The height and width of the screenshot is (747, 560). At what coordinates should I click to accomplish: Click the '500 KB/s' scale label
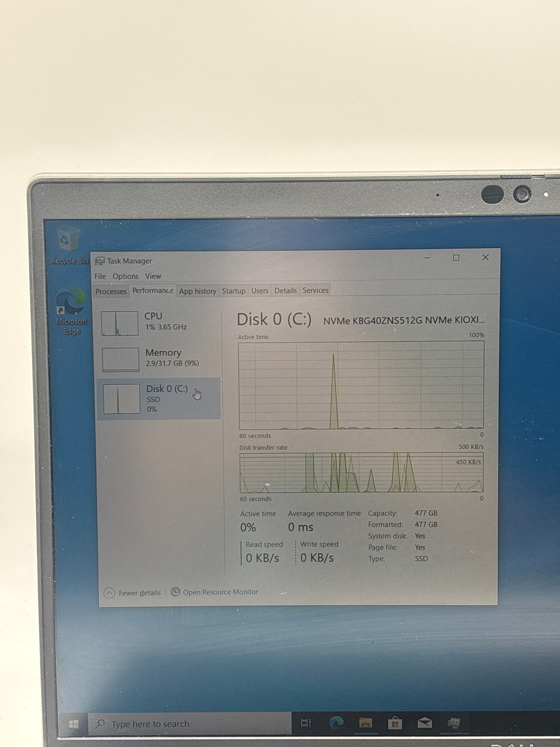(471, 447)
